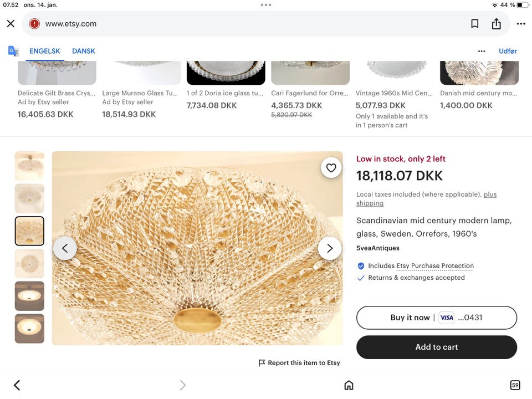Tap the Home icon in the bottom bar
This screenshot has width=532, height=399.
coord(349,385)
